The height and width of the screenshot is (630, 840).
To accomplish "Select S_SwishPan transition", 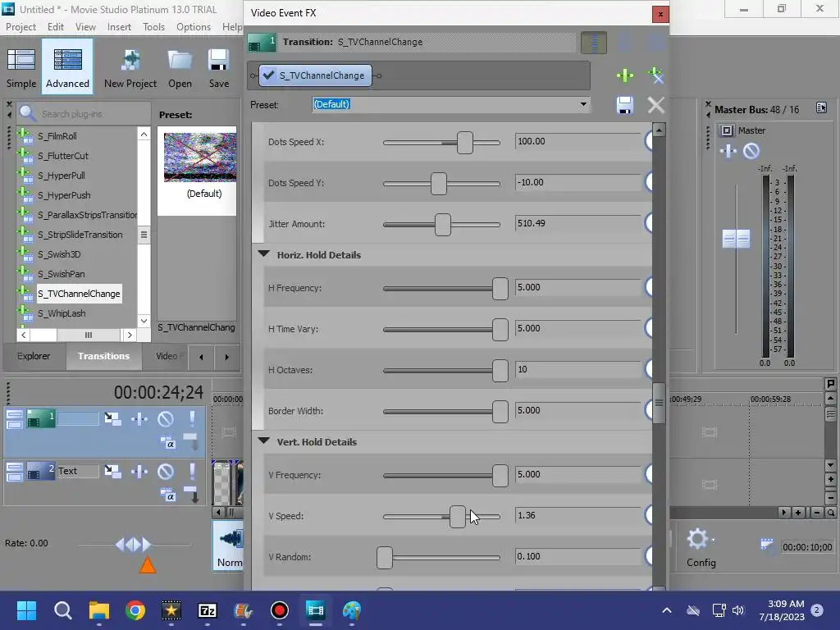I will pos(61,274).
